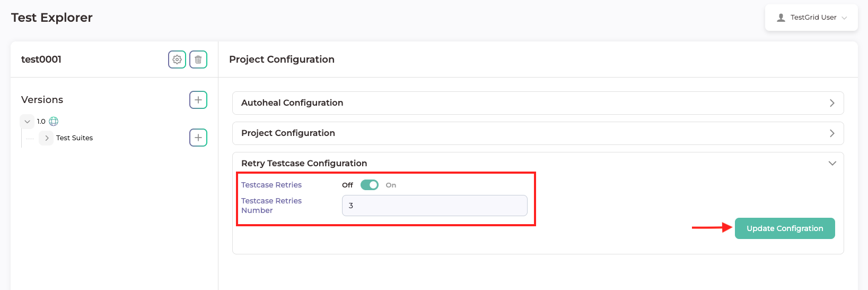Screen dimensions: 868x290
Task: Select the Test Suites tree item
Action: (74, 138)
